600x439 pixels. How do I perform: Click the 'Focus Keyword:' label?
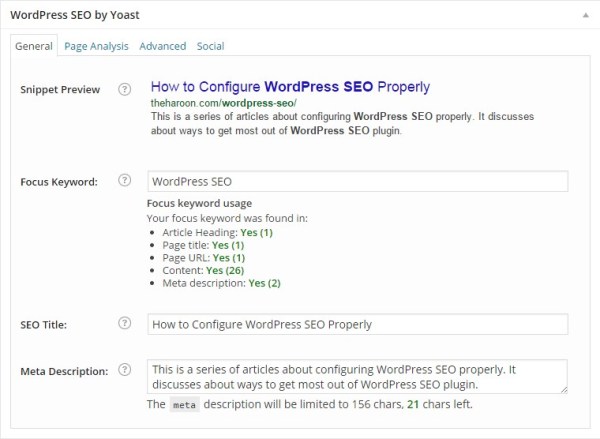(x=59, y=182)
